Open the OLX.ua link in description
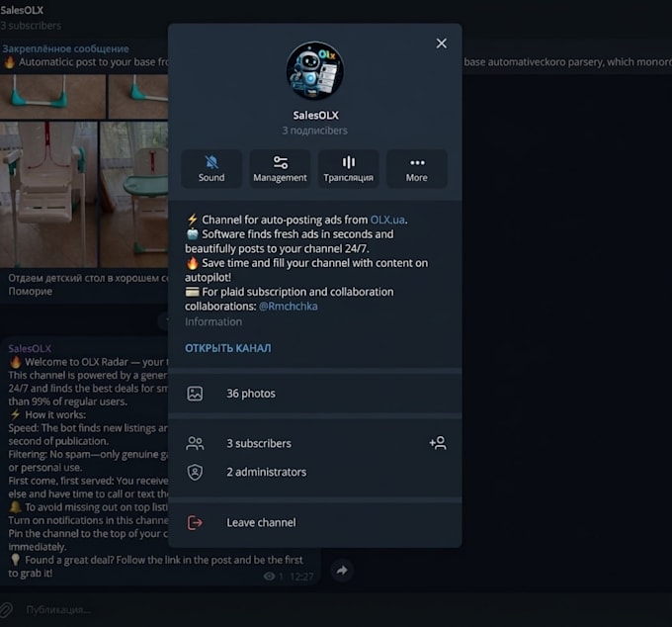Viewport: 672px width, 627px height. [387, 220]
